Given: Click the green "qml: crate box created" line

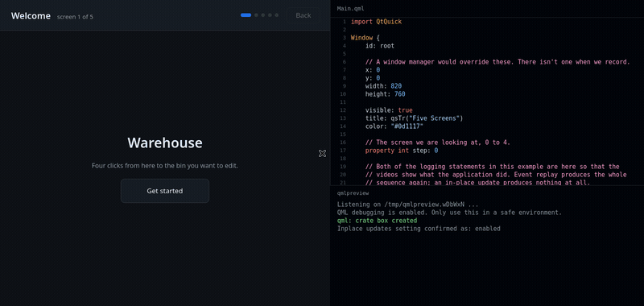Looking at the screenshot, I should tap(377, 221).
